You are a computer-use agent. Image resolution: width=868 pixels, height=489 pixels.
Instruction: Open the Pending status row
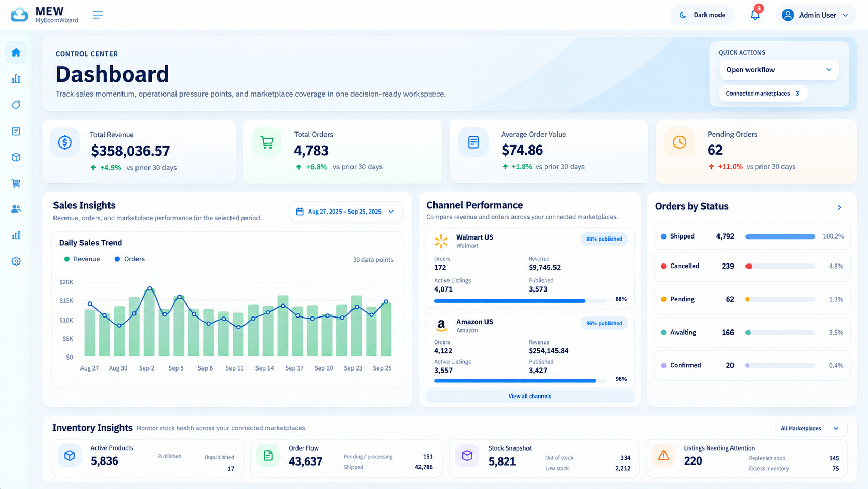(752, 299)
